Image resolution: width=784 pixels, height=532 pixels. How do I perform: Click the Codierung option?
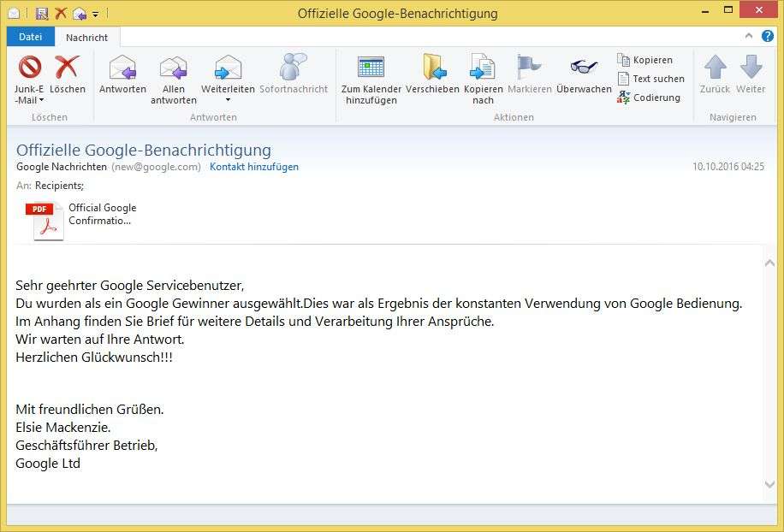coord(649,98)
